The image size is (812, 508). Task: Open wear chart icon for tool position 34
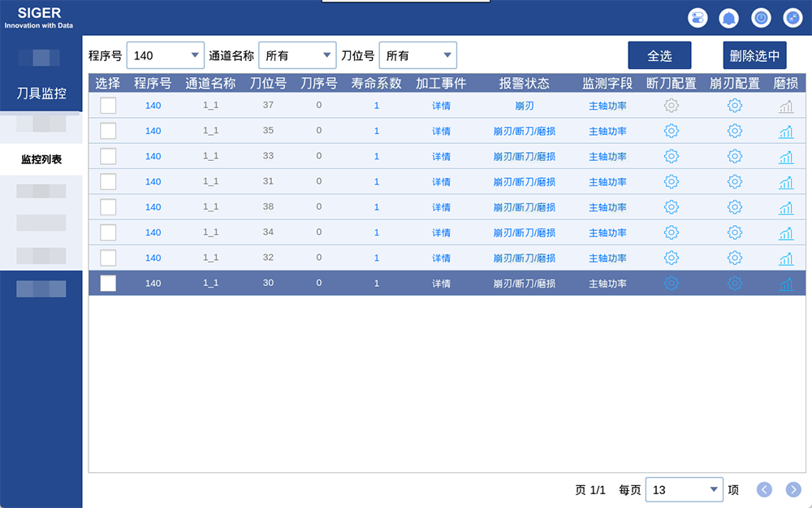(x=786, y=233)
